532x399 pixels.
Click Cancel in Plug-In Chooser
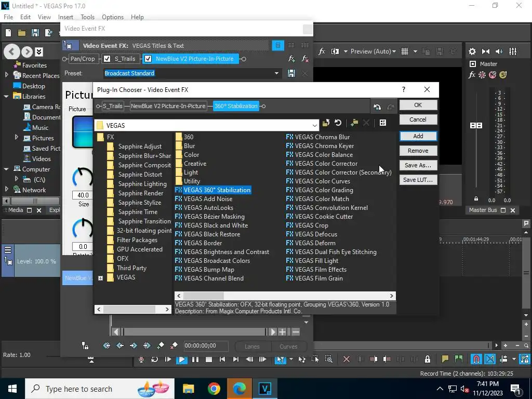coord(418,119)
